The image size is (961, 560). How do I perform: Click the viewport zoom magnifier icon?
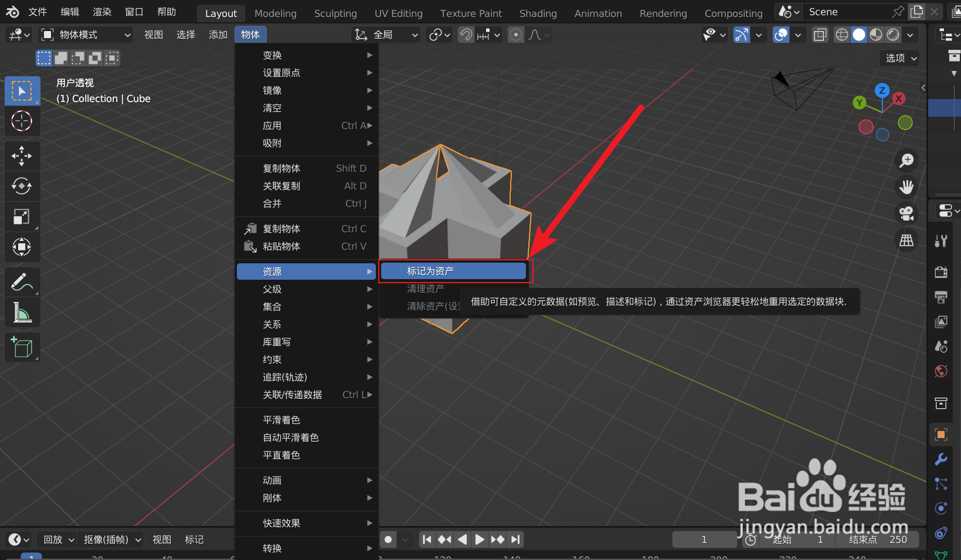tap(906, 159)
